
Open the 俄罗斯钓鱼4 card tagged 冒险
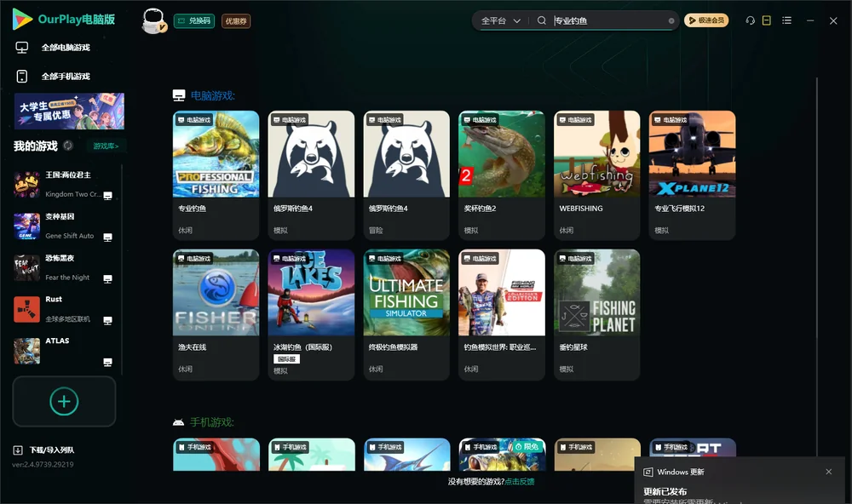pos(406,175)
